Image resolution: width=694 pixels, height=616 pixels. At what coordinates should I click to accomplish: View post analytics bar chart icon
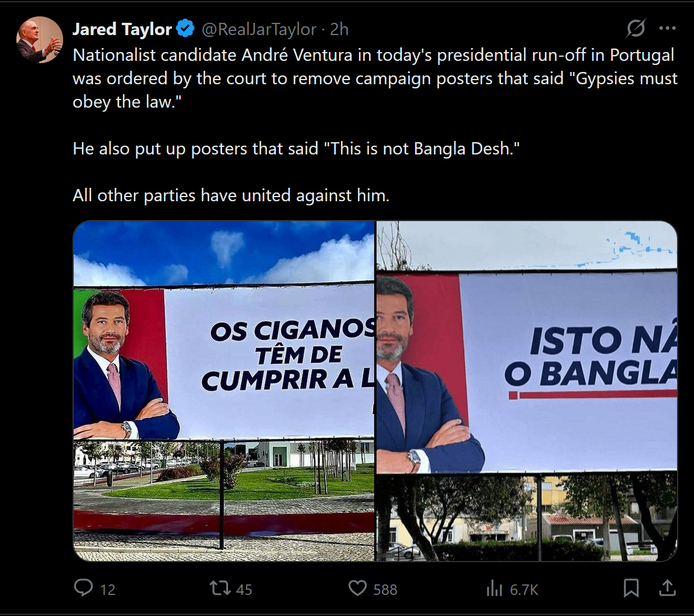click(495, 588)
